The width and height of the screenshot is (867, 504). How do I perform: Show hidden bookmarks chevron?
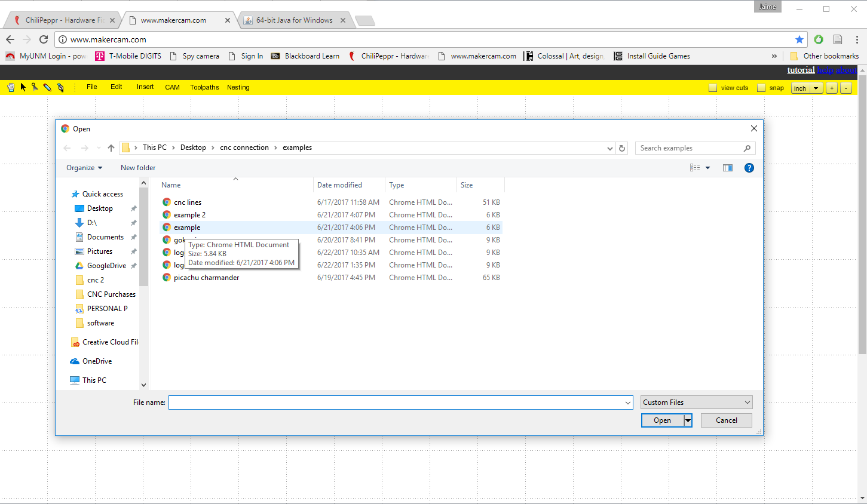coord(774,56)
